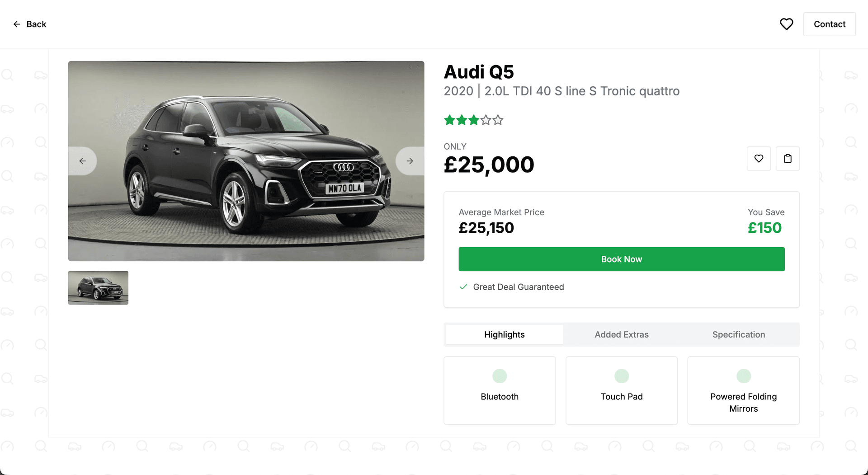Viewport: 868px width, 475px height.
Task: Open the Added Extras tab
Action: [621, 334]
